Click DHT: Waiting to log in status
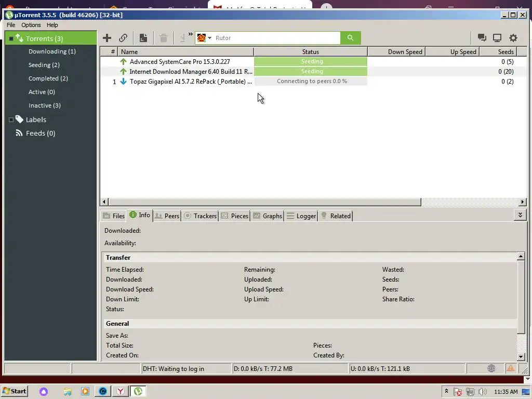 187,369
